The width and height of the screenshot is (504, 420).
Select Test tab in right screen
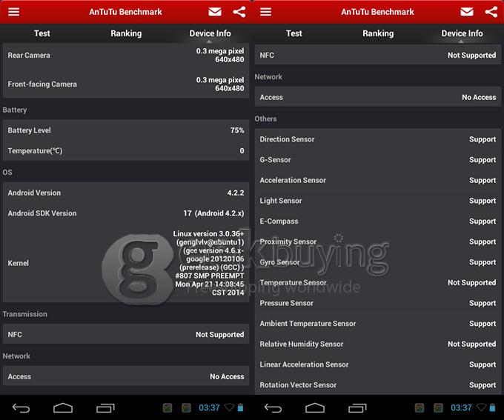(x=294, y=33)
